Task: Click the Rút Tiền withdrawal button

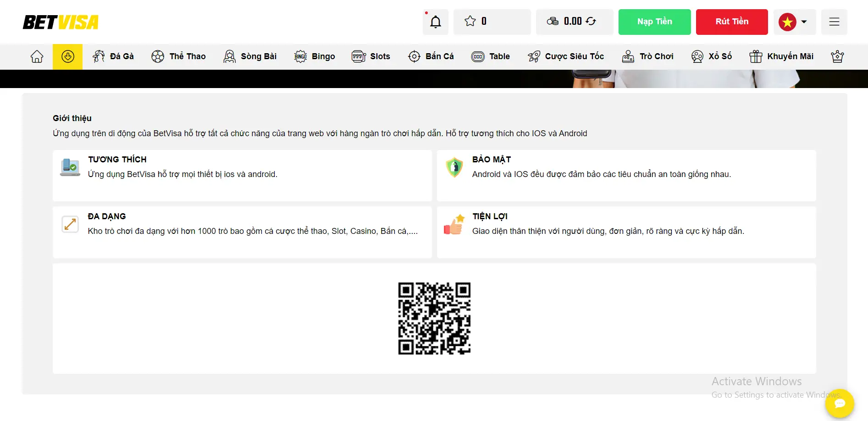Action: tap(732, 21)
